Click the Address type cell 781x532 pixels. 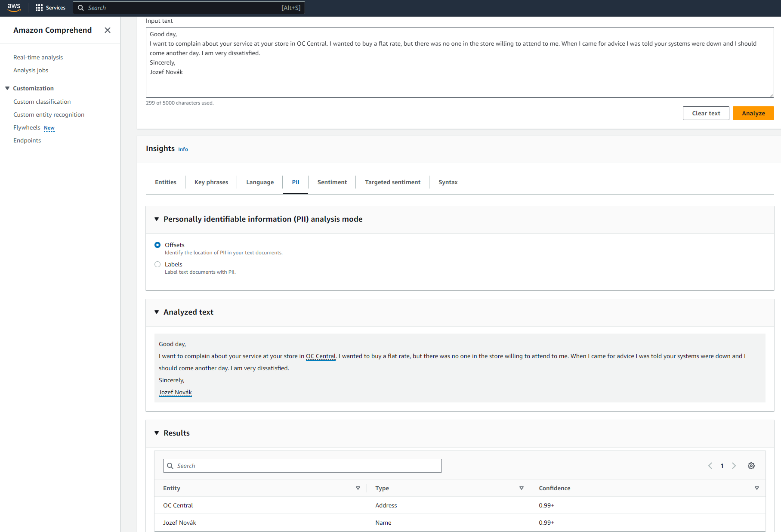tap(386, 505)
